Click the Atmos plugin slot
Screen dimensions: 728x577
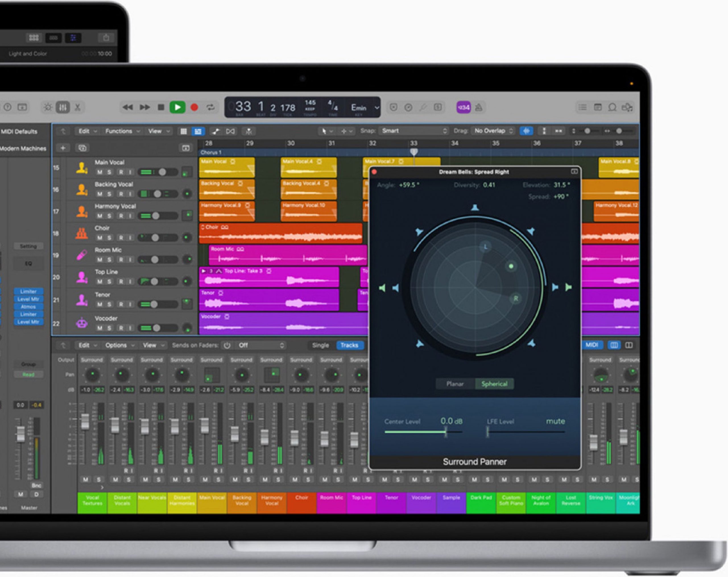point(28,307)
